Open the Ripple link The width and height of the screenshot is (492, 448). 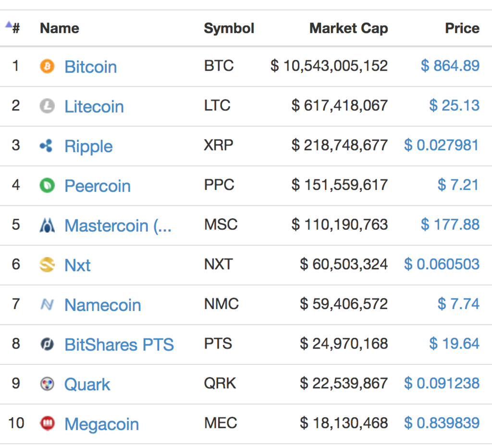coord(88,147)
